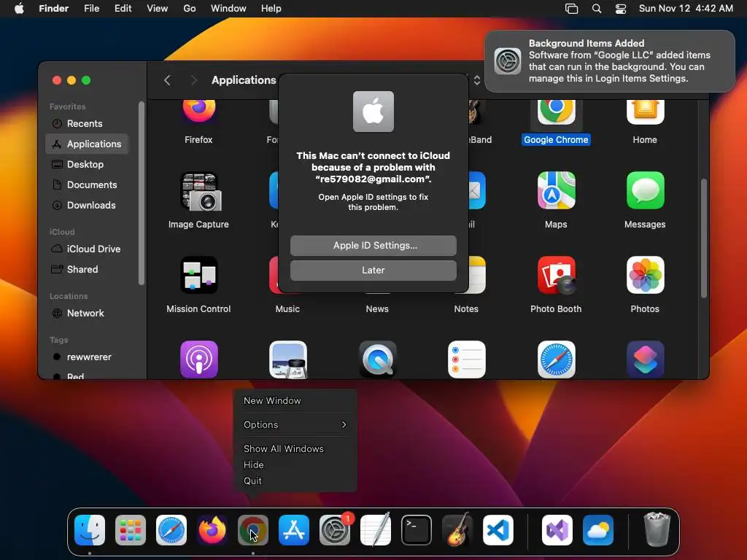Viewport: 747px width, 560px height.
Task: Select the Mission Control app icon
Action: 198,275
